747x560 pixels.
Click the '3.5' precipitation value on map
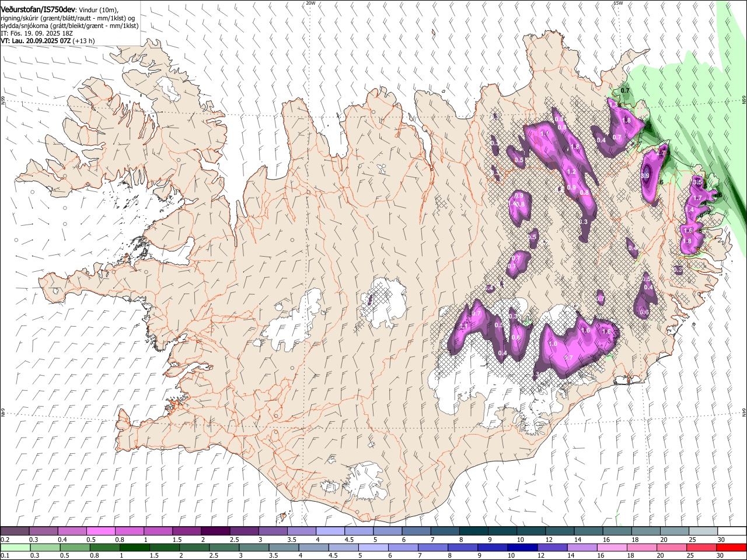697,183
